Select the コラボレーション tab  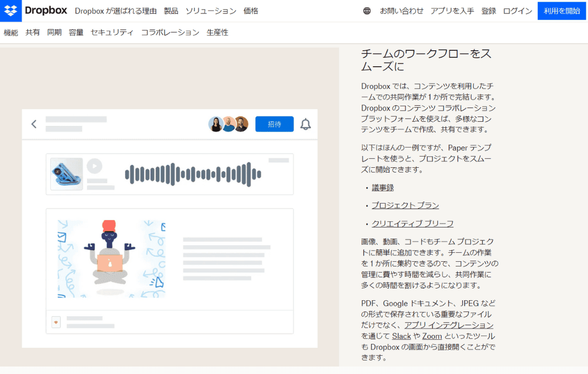pyautogui.click(x=170, y=33)
